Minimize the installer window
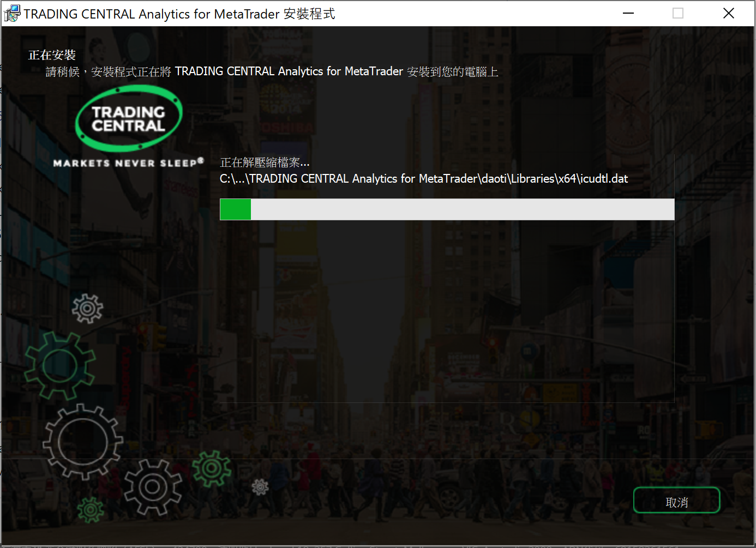The image size is (756, 548). click(x=628, y=13)
